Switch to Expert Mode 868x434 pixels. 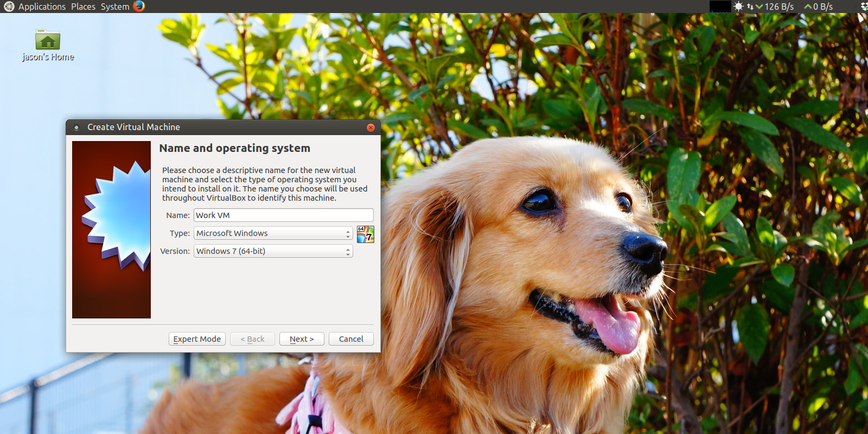[197, 339]
